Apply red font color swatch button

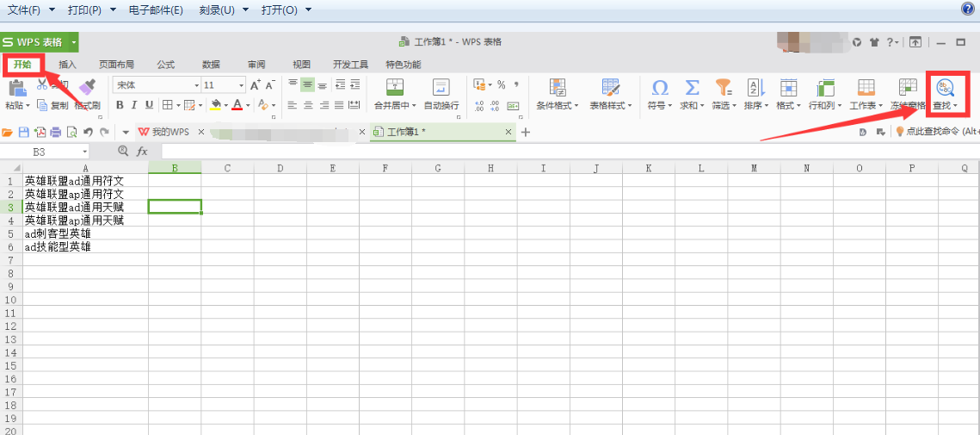point(237,105)
